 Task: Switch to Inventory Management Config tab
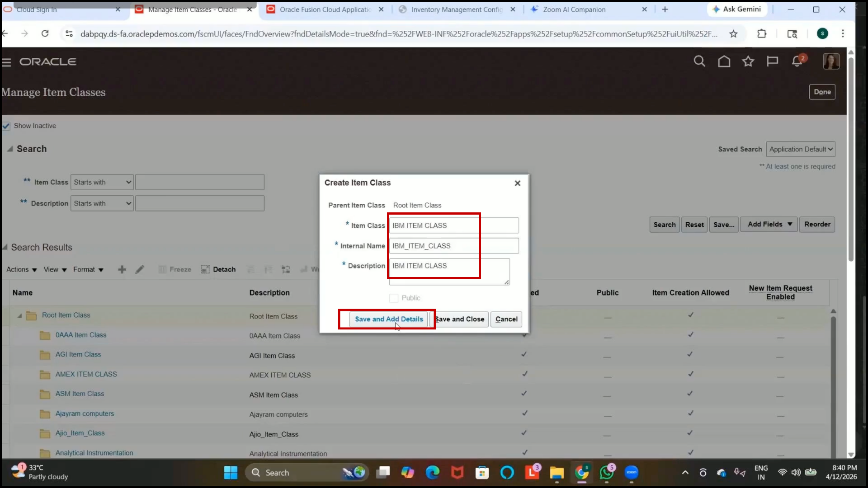click(x=457, y=9)
